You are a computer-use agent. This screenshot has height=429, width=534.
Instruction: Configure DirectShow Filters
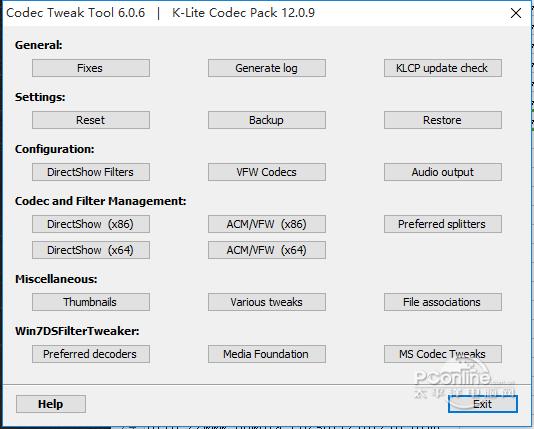click(91, 172)
